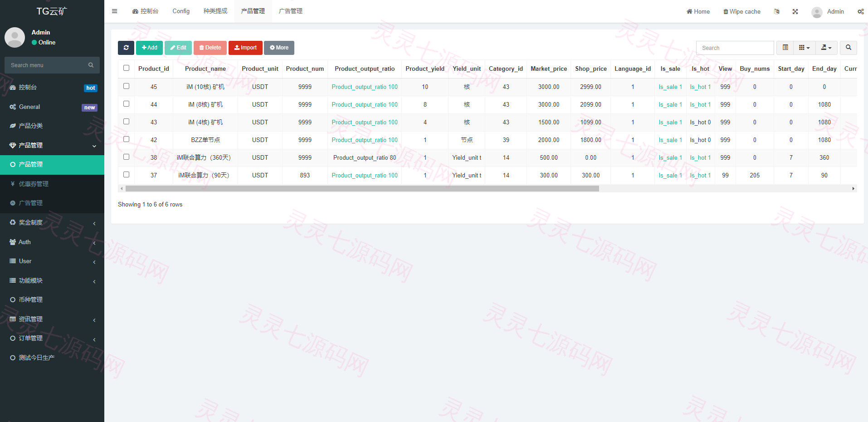The height and width of the screenshot is (422, 868).
Task: Switch to the 广告管理 tab
Action: coord(291,11)
